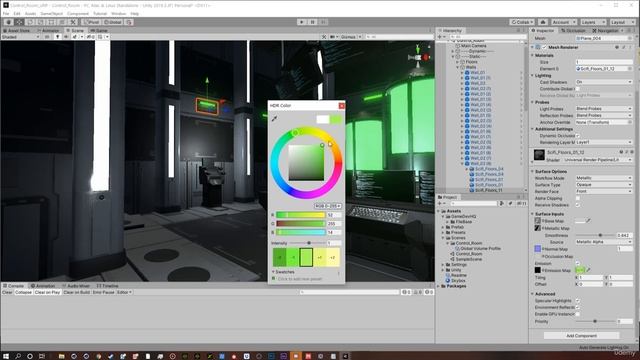Viewport: 640px width, 360px height.
Task: Select the Global Volume Profile asset
Action: coord(480,249)
